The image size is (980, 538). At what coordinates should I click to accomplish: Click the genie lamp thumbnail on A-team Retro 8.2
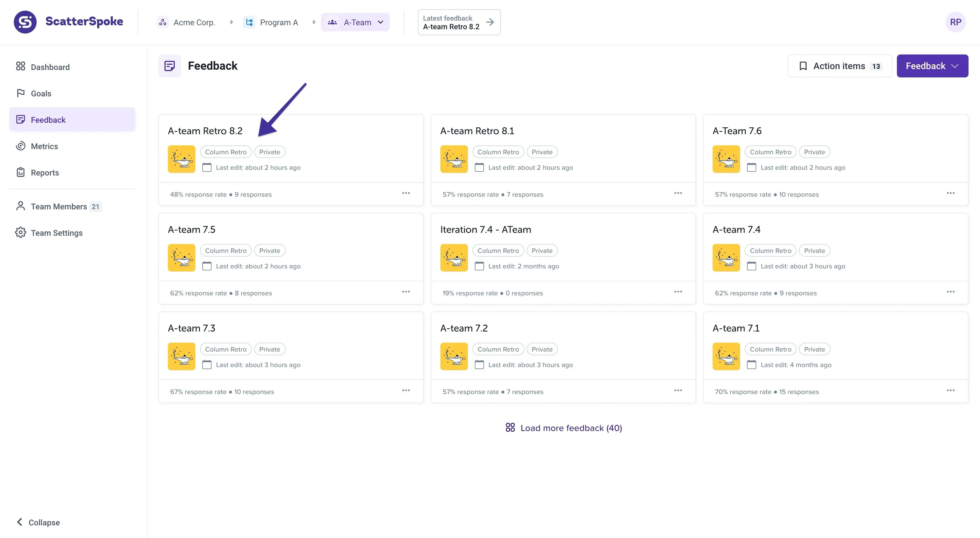tap(181, 159)
